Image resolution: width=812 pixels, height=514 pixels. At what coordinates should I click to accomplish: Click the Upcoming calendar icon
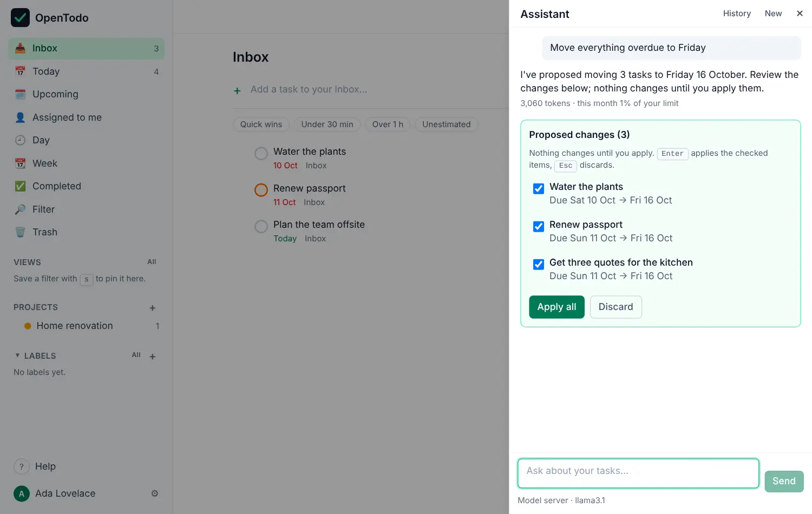[x=20, y=94]
